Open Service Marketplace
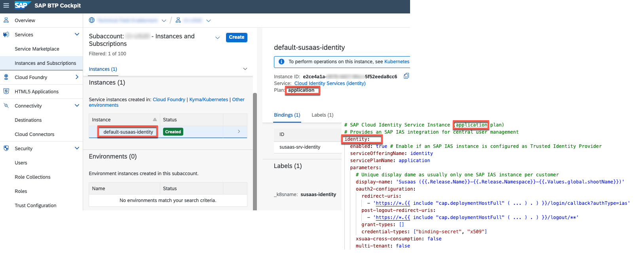 [37, 49]
